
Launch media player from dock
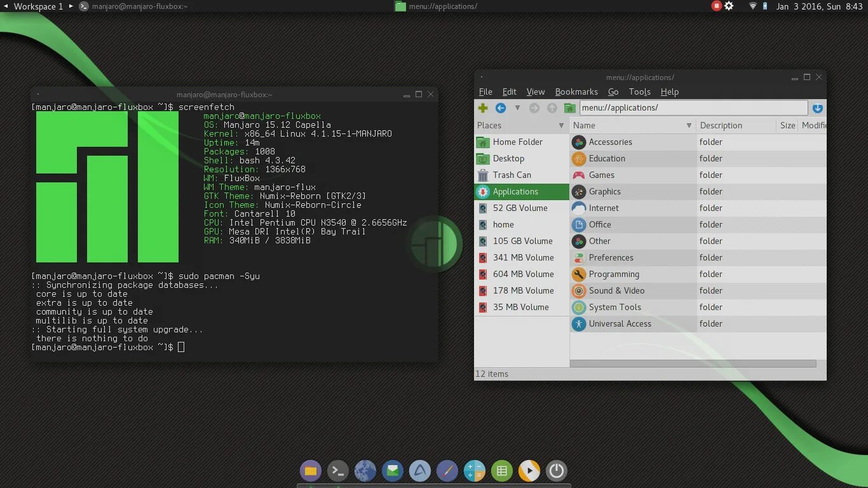coord(529,471)
